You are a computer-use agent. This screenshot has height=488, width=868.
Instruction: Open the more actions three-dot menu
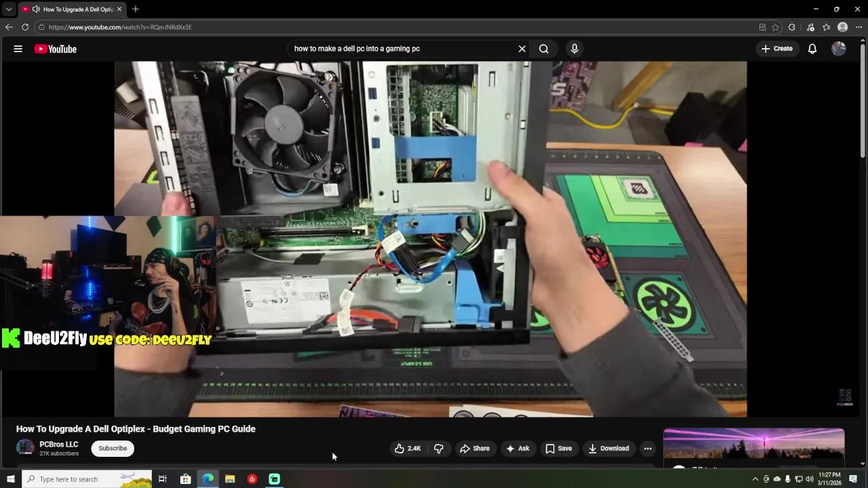(648, 449)
